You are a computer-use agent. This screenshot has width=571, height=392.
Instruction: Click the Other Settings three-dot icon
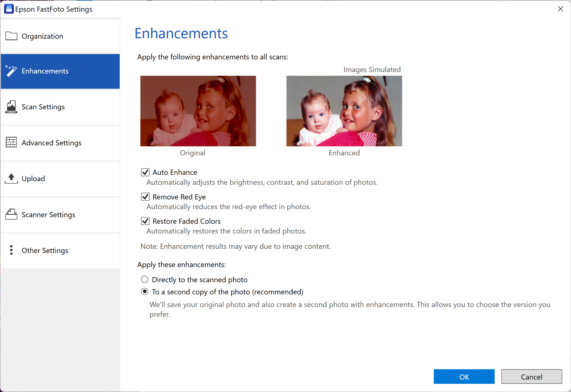[11, 250]
